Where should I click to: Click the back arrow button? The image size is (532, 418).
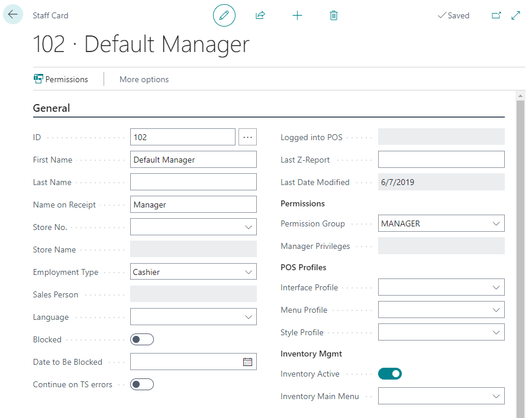coord(13,15)
